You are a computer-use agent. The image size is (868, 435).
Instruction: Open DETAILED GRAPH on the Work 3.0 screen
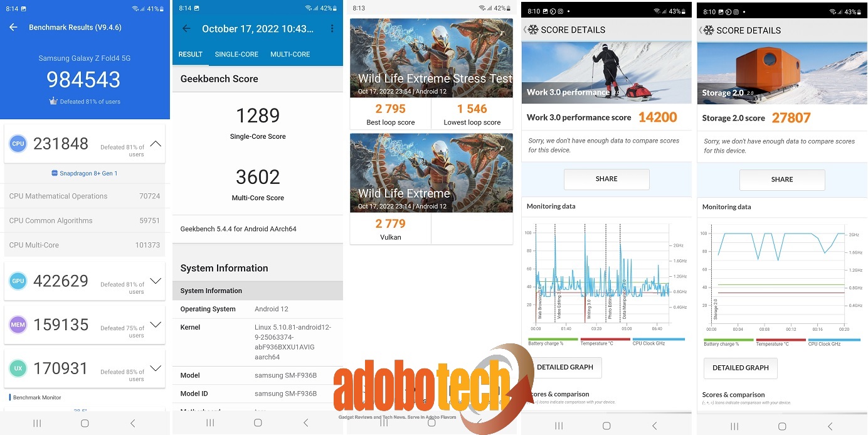coord(565,367)
